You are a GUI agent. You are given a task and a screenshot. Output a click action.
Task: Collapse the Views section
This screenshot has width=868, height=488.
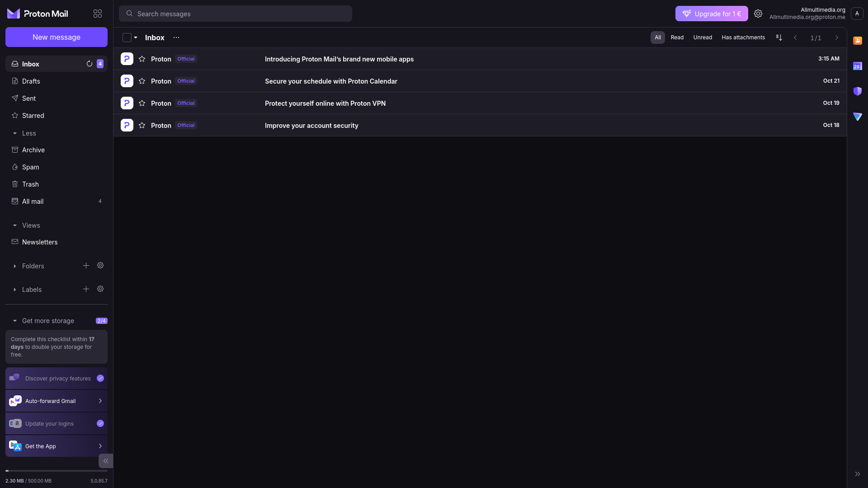coord(15,225)
